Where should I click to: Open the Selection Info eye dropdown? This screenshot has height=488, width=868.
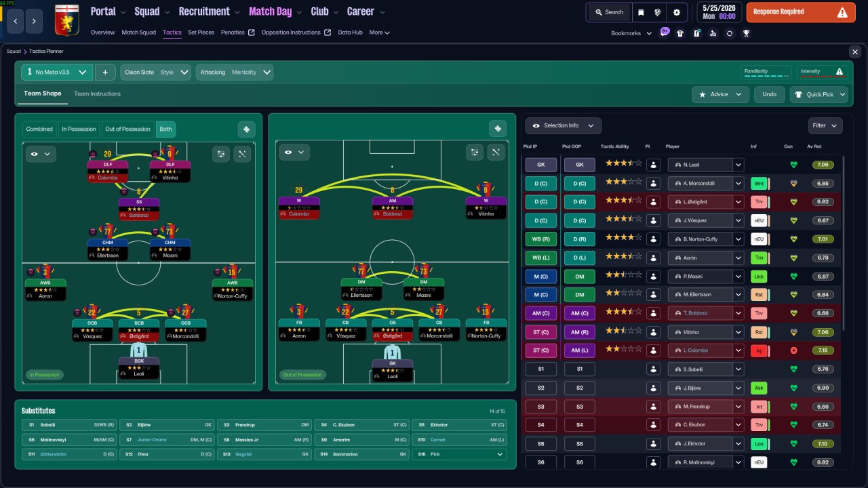[x=563, y=125]
